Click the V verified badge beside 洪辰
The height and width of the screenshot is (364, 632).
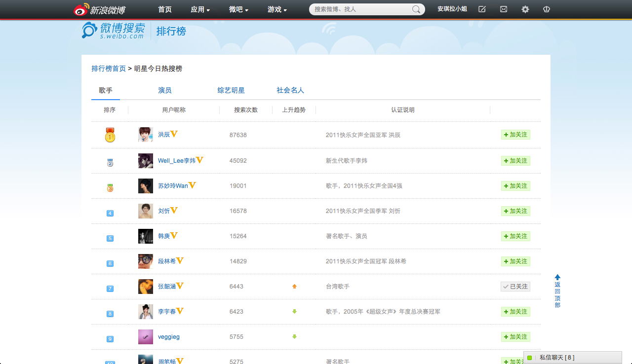point(174,134)
